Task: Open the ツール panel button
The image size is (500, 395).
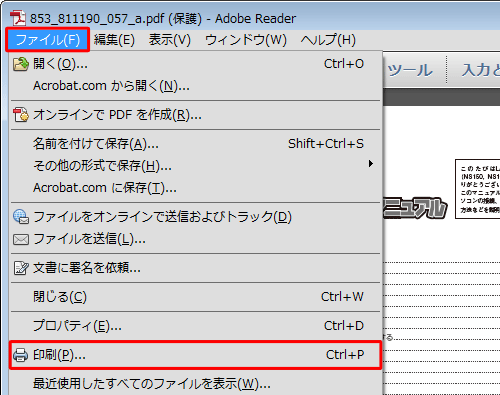Action: pyautogui.click(x=410, y=70)
